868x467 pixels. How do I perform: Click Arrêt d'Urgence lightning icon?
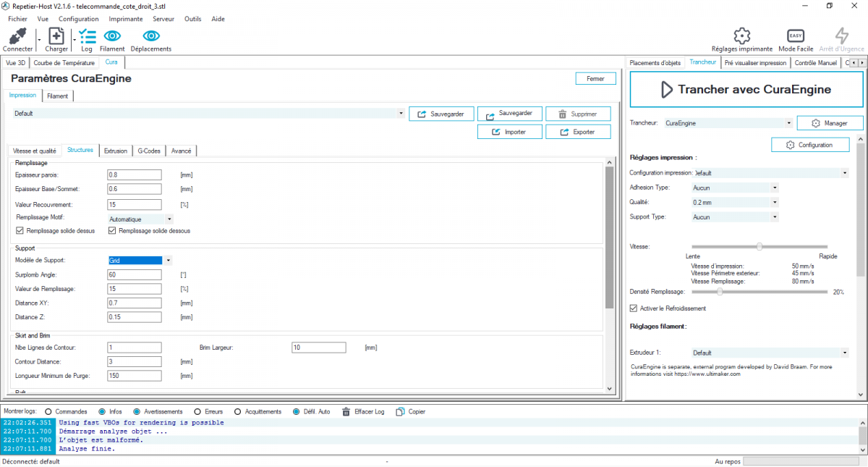pos(841,35)
